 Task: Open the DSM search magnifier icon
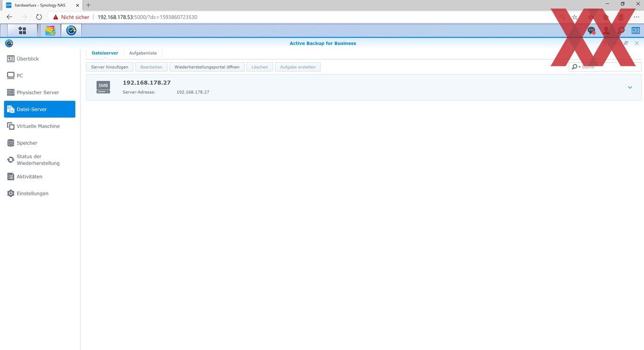(x=621, y=31)
